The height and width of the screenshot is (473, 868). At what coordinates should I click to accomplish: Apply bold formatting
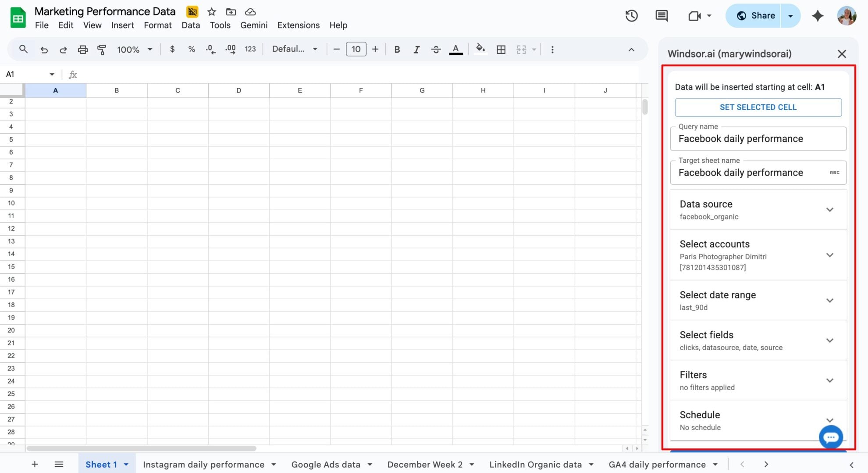pos(397,50)
